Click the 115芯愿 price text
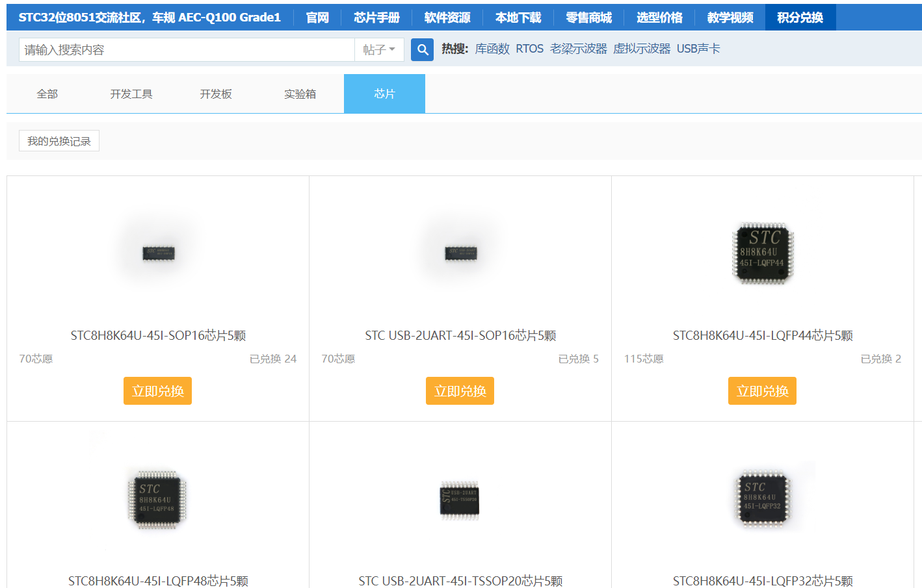 click(644, 359)
